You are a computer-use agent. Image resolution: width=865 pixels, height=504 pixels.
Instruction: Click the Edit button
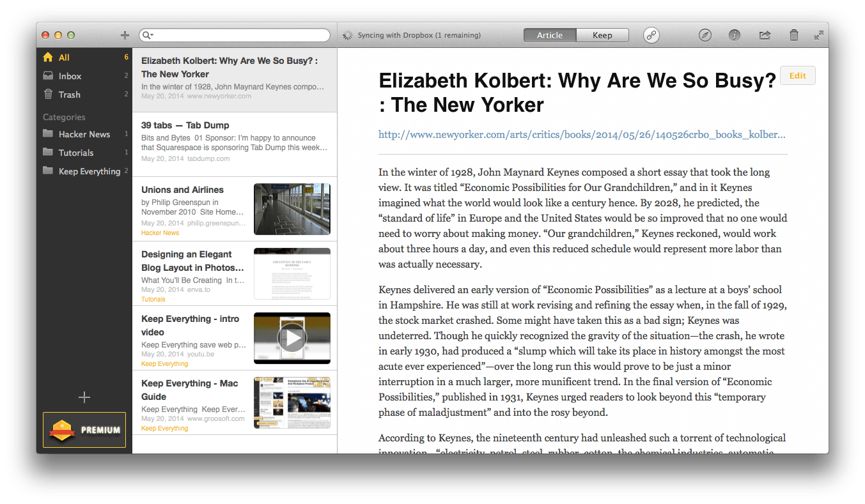coord(798,75)
